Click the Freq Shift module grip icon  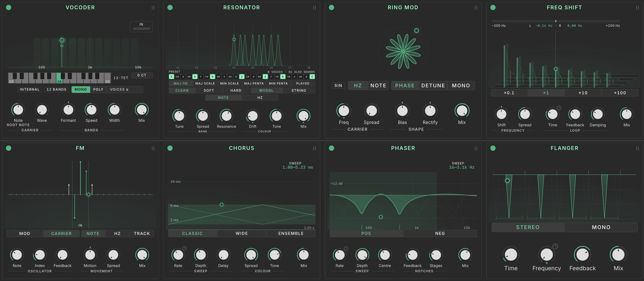tap(638, 8)
